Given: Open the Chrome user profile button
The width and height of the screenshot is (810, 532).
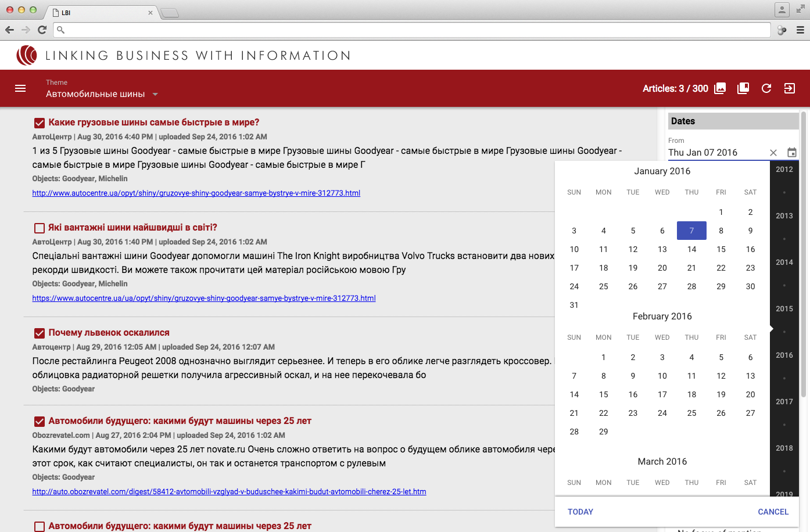Looking at the screenshot, I should click(782, 9).
